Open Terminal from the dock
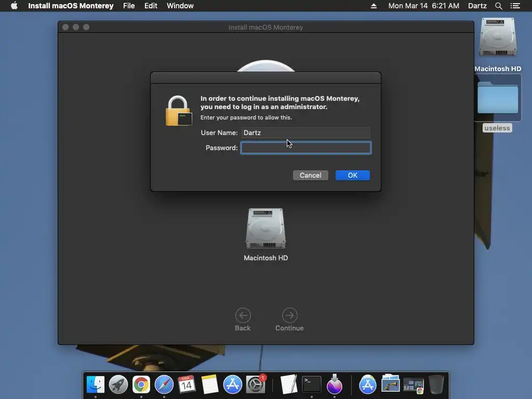This screenshot has height=399, width=532. 312,384
